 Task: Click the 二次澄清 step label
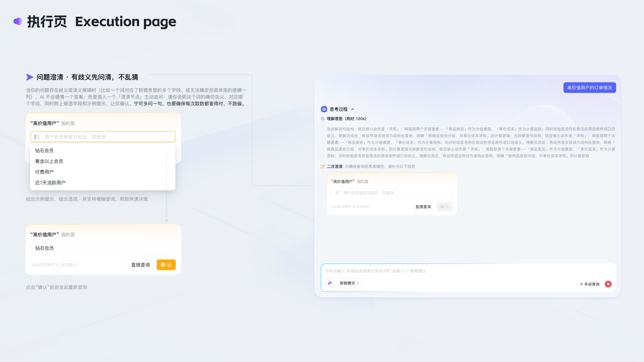point(334,167)
